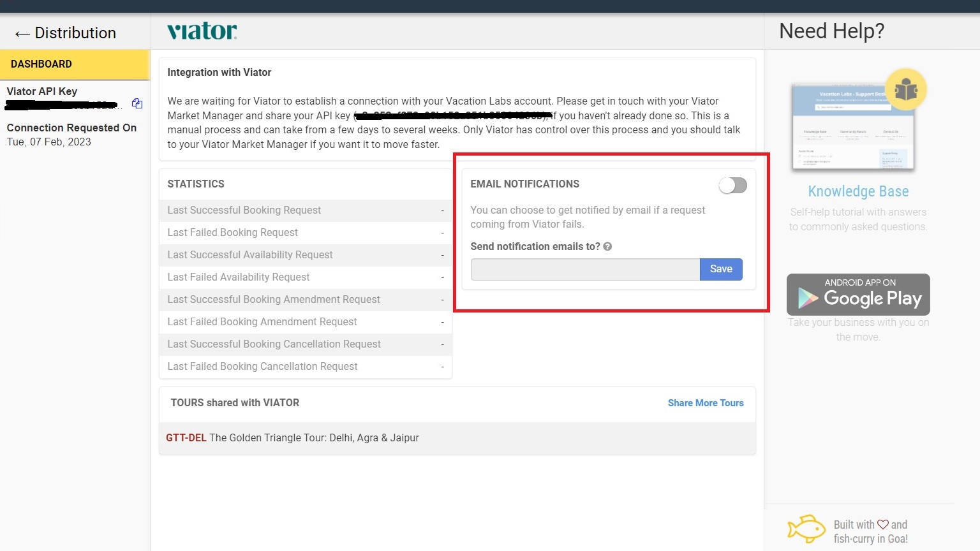Click the back arrow beside Distribution
Viewport: 980px width, 551px height.
click(x=22, y=34)
